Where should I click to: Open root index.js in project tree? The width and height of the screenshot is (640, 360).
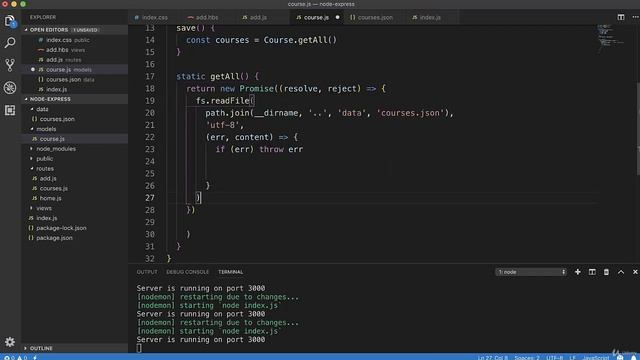(75, 218)
